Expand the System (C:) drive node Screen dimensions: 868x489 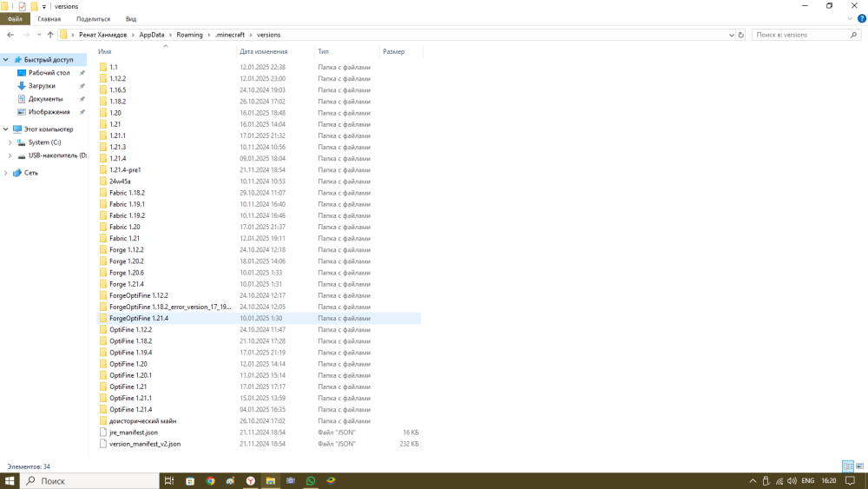(10, 142)
